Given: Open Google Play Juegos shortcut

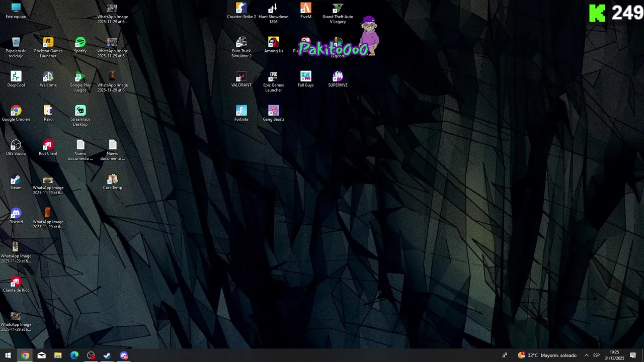Looking at the screenshot, I should tap(80, 81).
